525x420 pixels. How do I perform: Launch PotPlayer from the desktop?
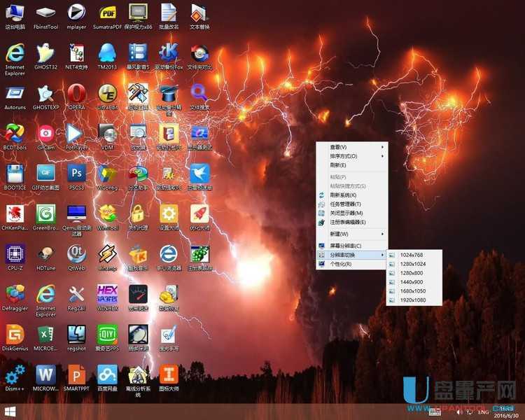click(x=76, y=137)
